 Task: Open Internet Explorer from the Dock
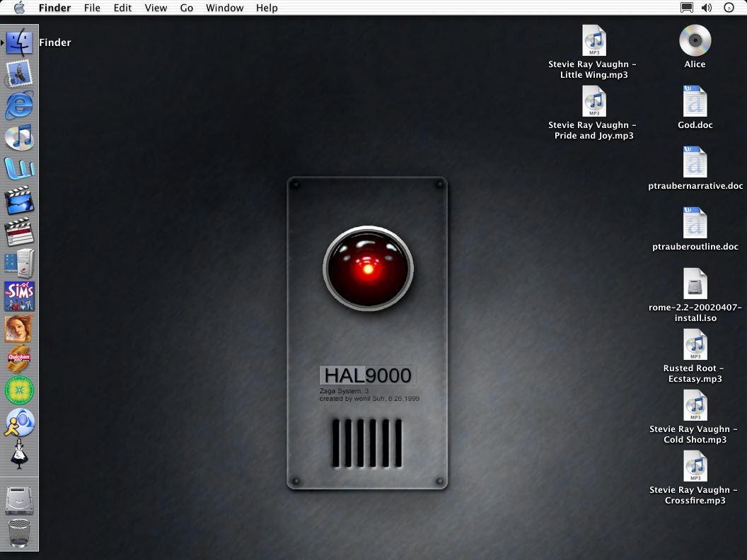click(19, 105)
